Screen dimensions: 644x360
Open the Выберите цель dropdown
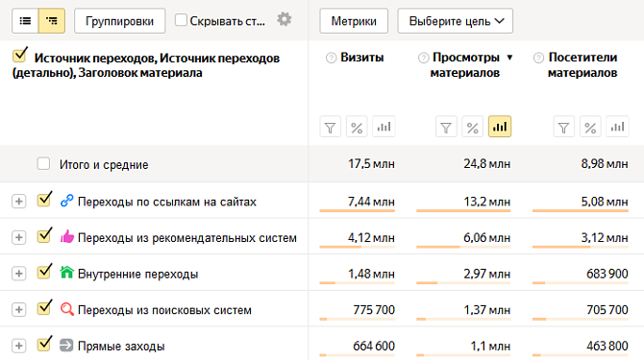[x=455, y=20]
